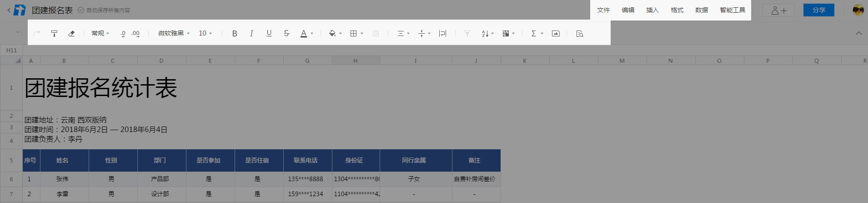
Task: Go back using the top-left arrow
Action: coord(9,10)
